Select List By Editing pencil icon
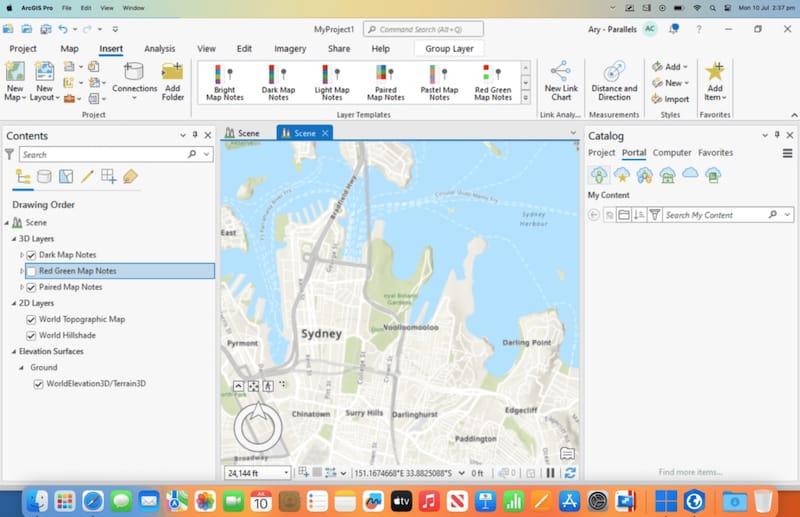 click(x=87, y=177)
